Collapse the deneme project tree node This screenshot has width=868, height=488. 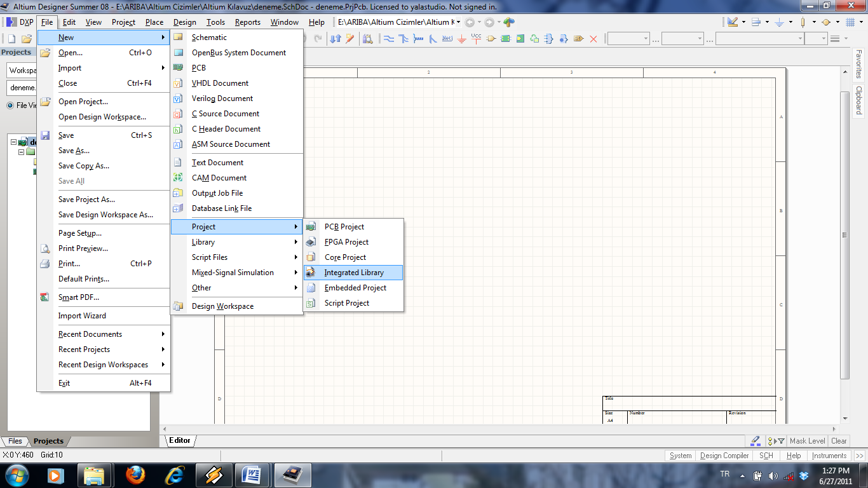click(x=13, y=142)
